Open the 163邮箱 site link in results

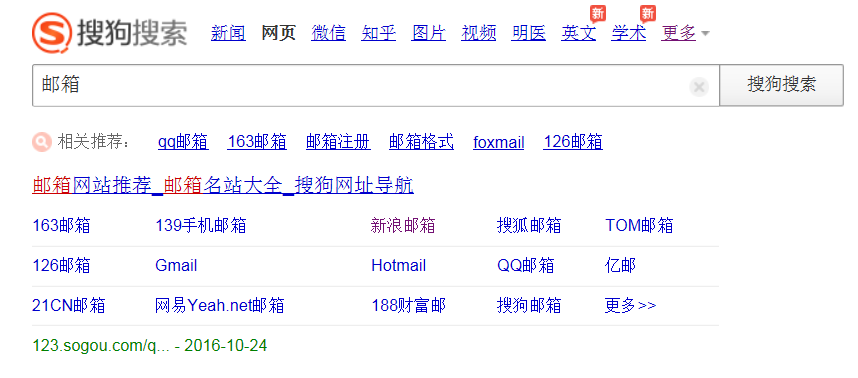coord(61,225)
